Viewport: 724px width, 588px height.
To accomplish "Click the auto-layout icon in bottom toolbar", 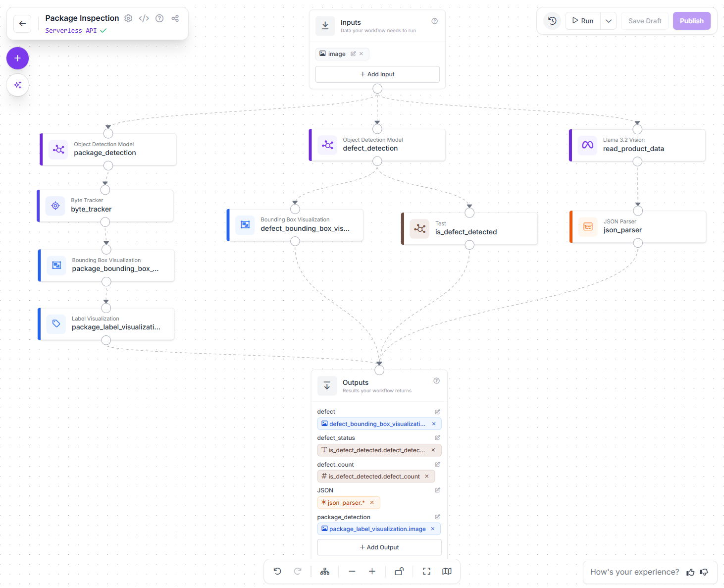I will click(x=325, y=571).
